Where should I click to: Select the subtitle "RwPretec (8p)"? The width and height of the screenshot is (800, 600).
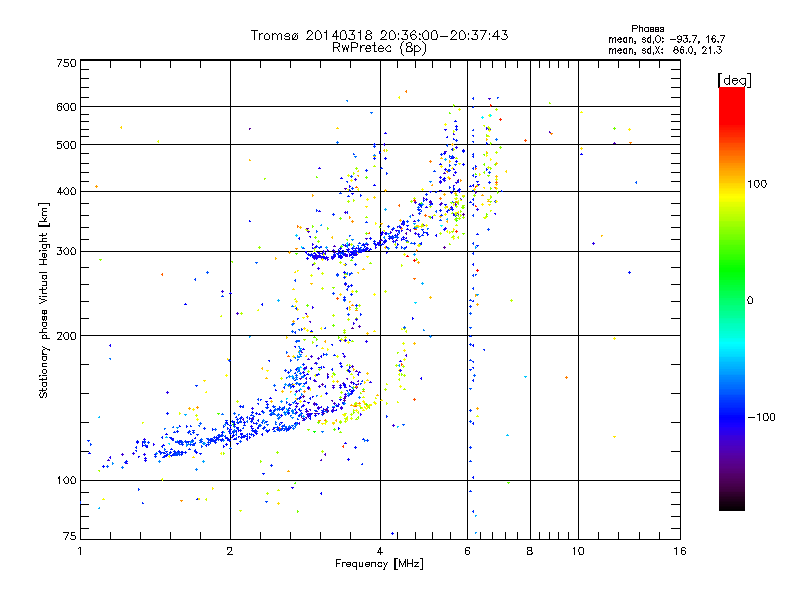pyautogui.click(x=379, y=48)
